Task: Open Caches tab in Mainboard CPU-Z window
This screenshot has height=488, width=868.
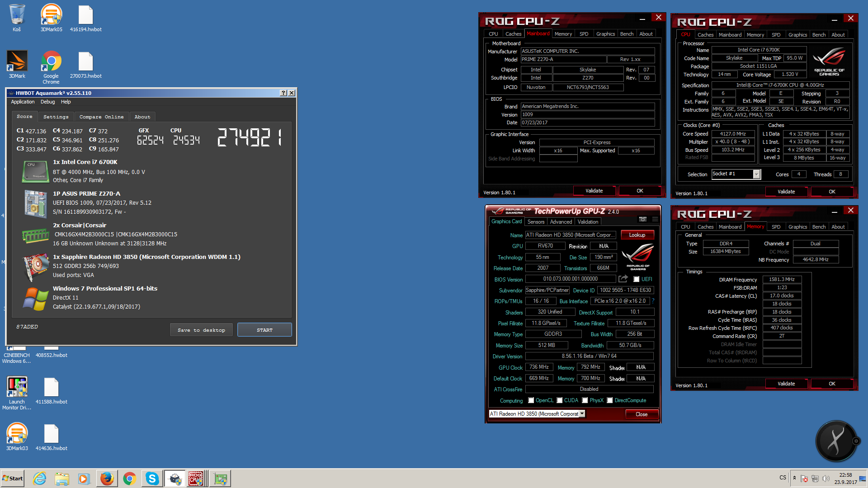Action: click(513, 34)
